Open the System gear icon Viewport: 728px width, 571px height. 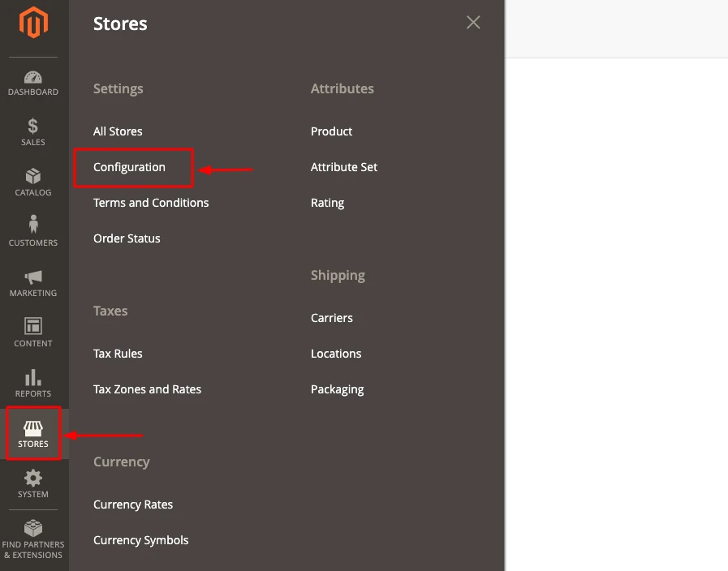[x=33, y=479]
